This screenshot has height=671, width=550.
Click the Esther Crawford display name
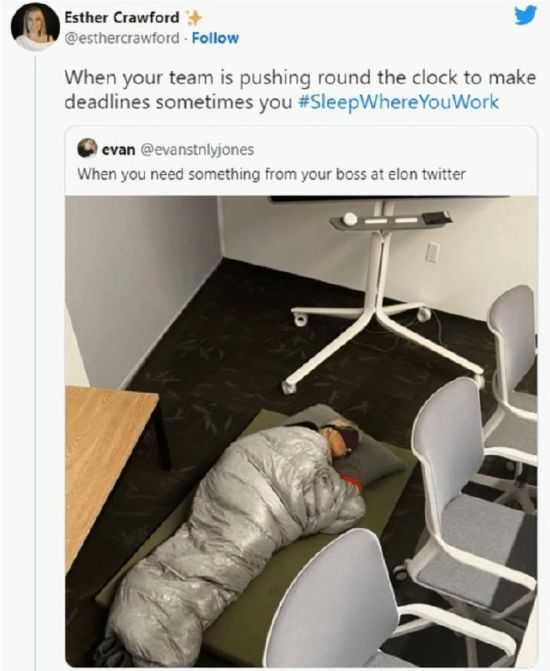tap(122, 18)
